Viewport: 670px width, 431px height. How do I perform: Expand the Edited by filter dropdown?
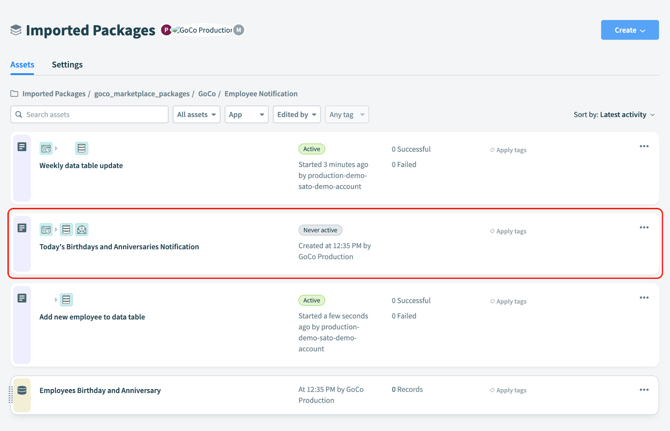[x=297, y=115]
